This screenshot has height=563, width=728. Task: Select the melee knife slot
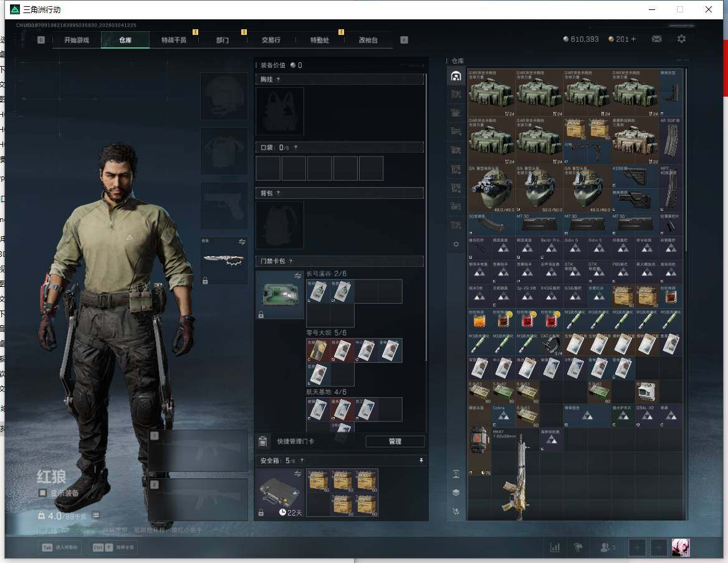pyautogui.click(x=224, y=261)
